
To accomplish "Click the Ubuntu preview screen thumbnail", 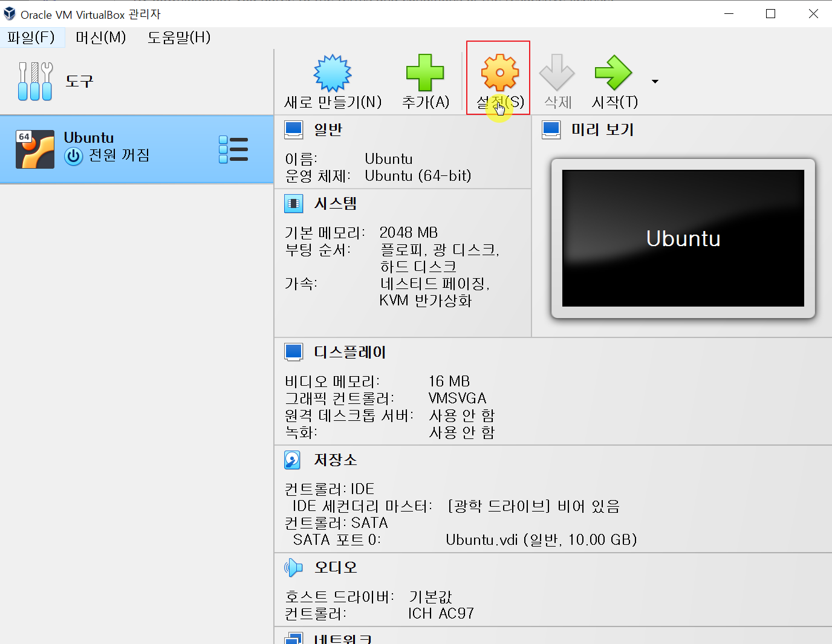I will 682,238.
